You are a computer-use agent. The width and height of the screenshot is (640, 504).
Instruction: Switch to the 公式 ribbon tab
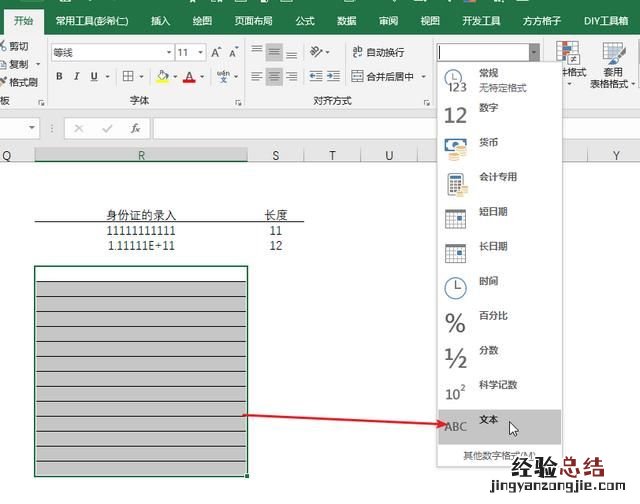pyautogui.click(x=305, y=20)
